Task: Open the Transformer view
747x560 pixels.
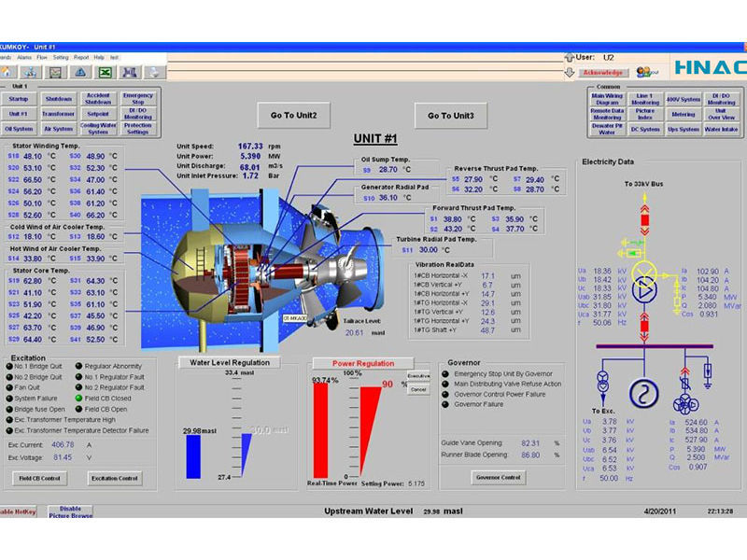Action: click(x=58, y=114)
